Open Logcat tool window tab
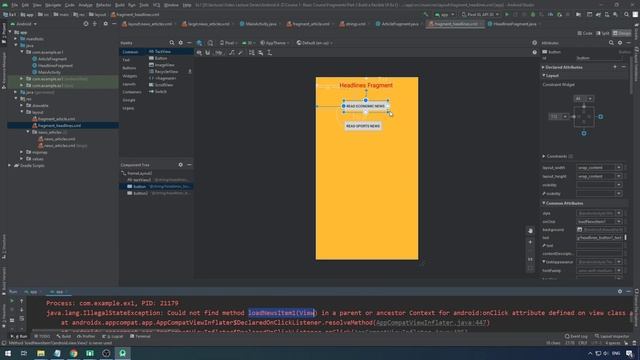640x360 pixels. coord(113,336)
